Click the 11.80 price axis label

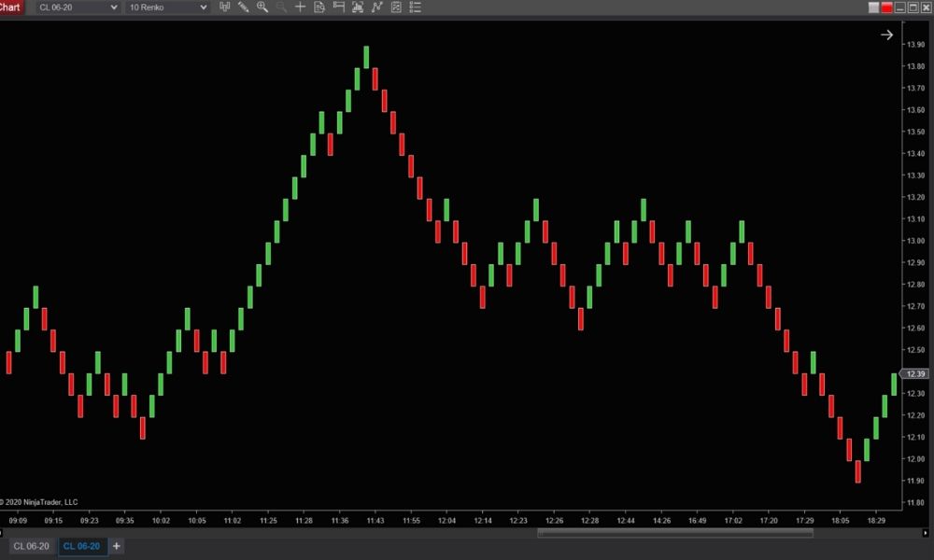click(x=915, y=503)
